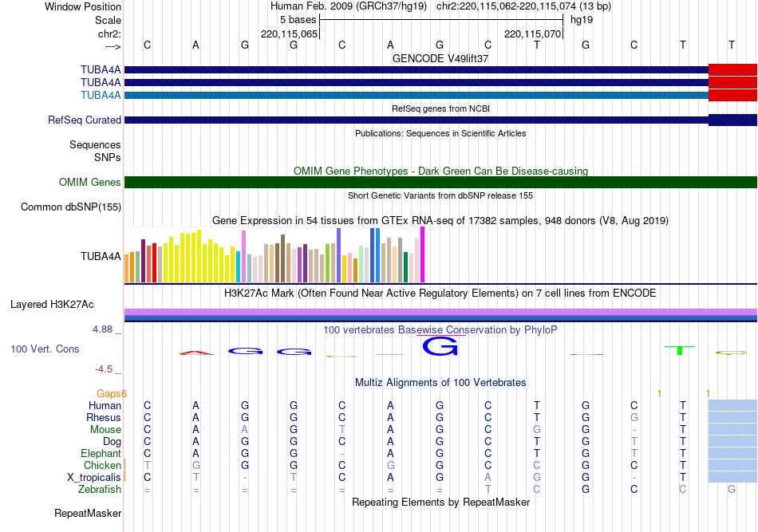Click the Scale label
The width and height of the screenshot is (758, 532).
point(108,20)
